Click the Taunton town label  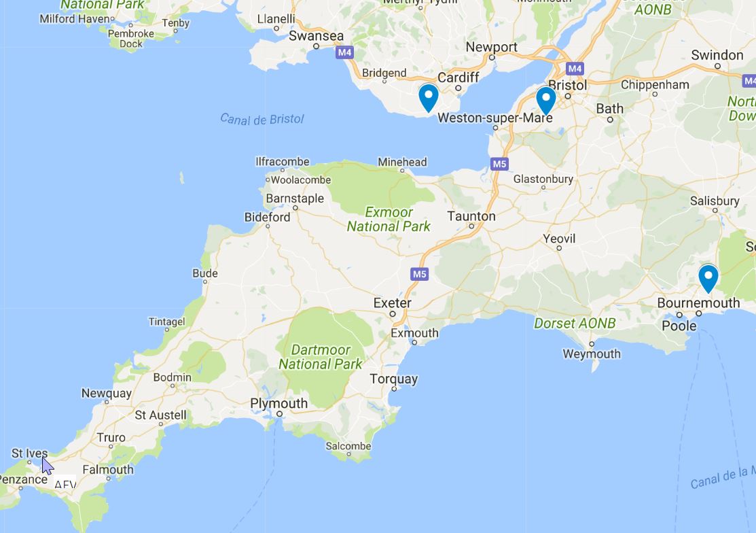pyautogui.click(x=471, y=216)
